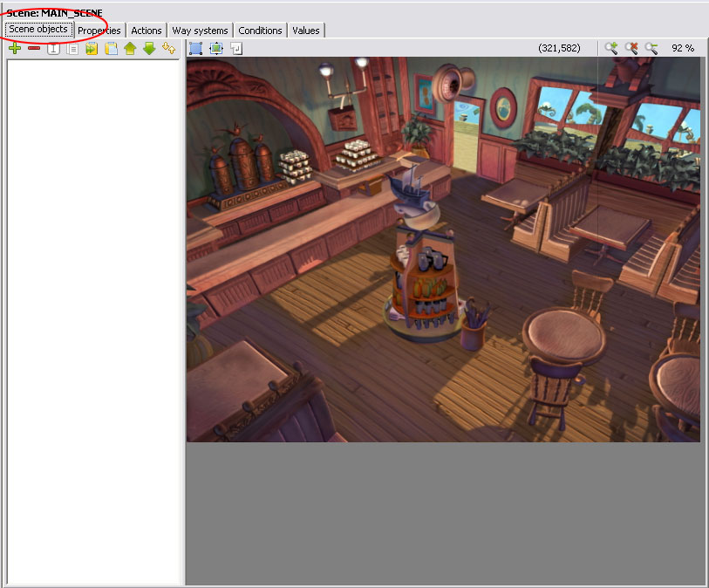Reset zoom with the red X magnifier
This screenshot has width=709, height=588.
tap(631, 48)
